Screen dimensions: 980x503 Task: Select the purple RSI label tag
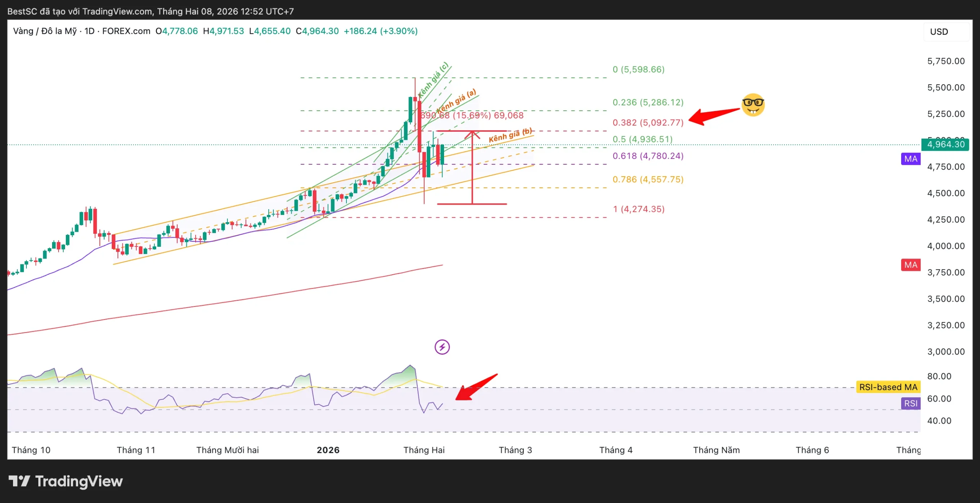910,403
